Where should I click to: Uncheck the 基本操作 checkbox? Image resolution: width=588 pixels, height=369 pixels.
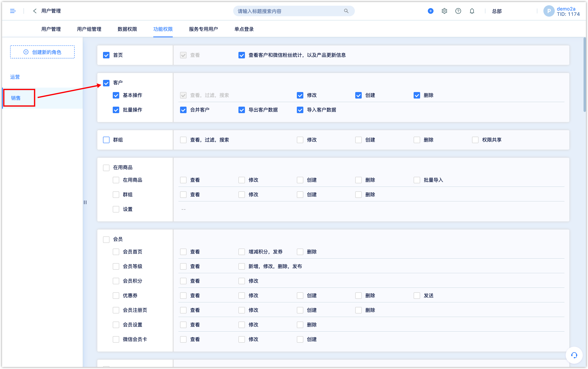click(116, 95)
